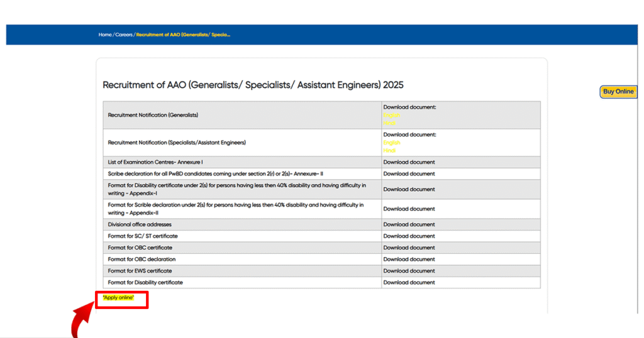Viewport: 644px width, 338px height.
Task: Download the EWS certificate format
Action: (409, 271)
